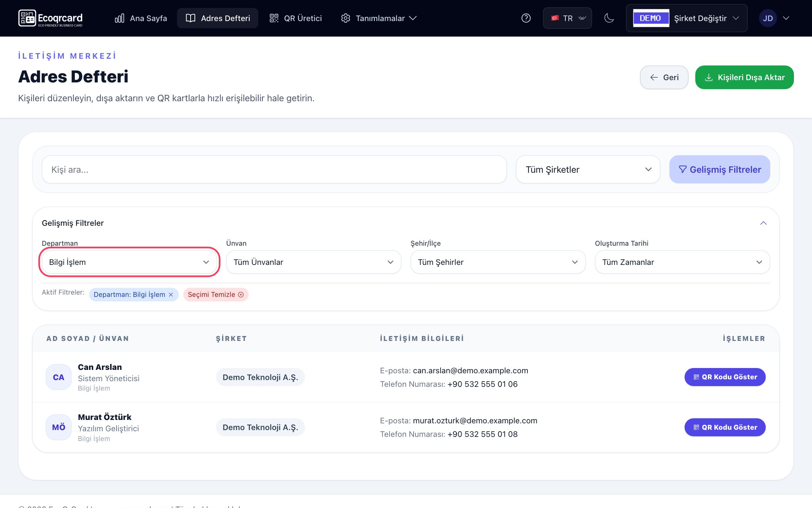Viewport: 812px width, 508px height.
Task: Collapse the Gelişmiş Filtreler panel chevron
Action: click(763, 223)
